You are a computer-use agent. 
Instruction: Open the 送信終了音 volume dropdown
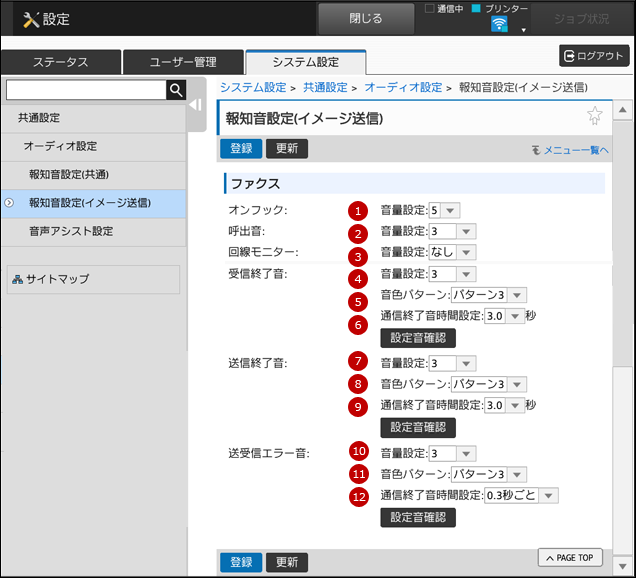click(x=452, y=363)
